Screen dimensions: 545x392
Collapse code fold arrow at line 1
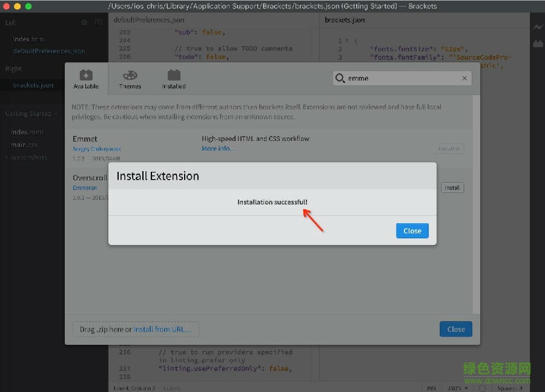[x=347, y=41]
